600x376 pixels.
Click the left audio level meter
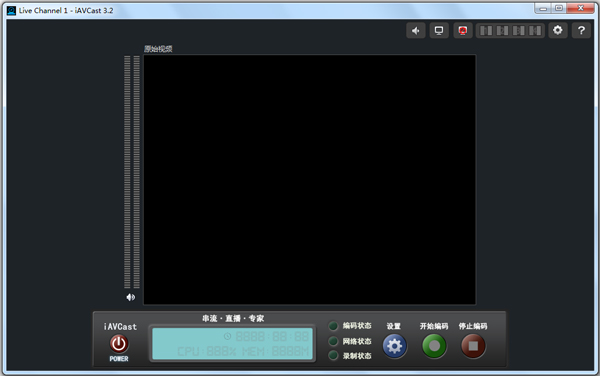[x=127, y=172]
